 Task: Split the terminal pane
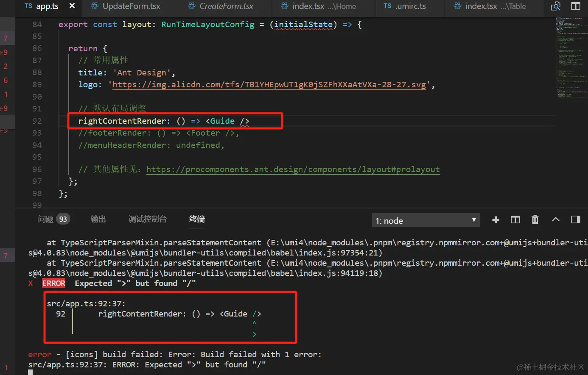pyautogui.click(x=515, y=219)
